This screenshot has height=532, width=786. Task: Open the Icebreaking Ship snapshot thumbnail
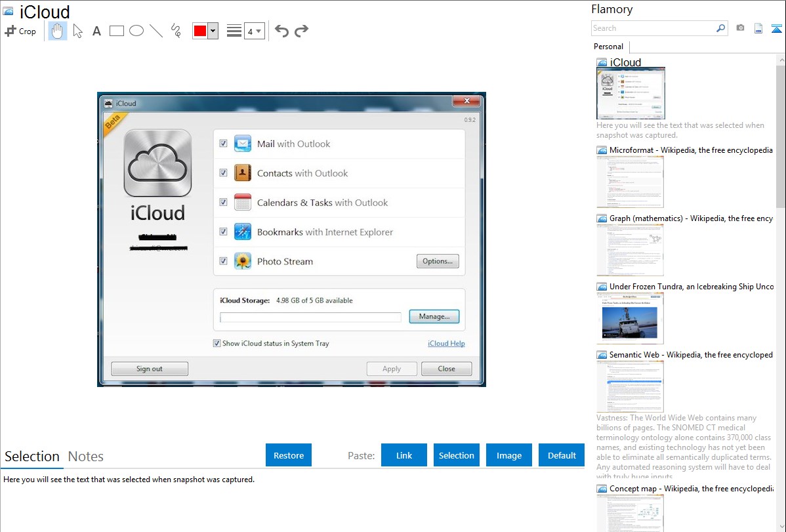click(630, 318)
